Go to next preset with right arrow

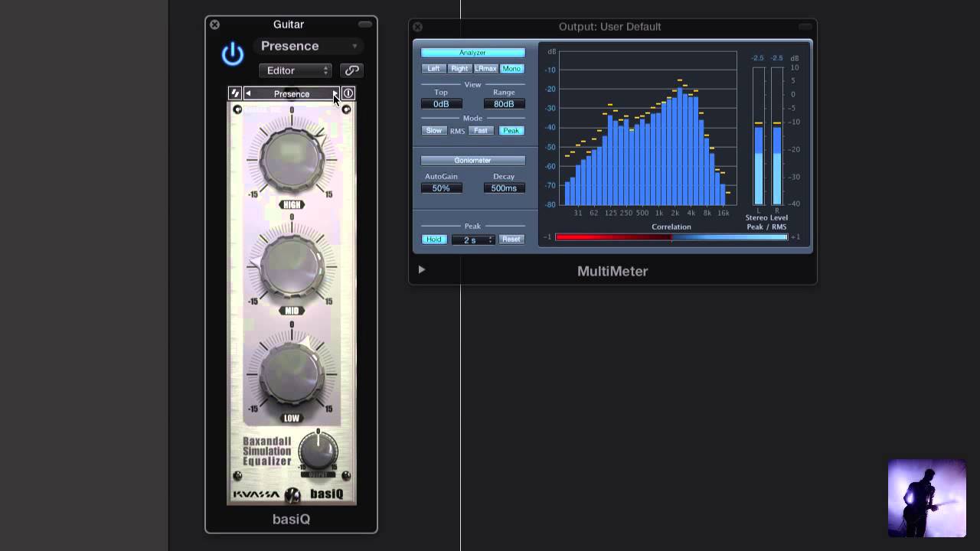(x=335, y=93)
